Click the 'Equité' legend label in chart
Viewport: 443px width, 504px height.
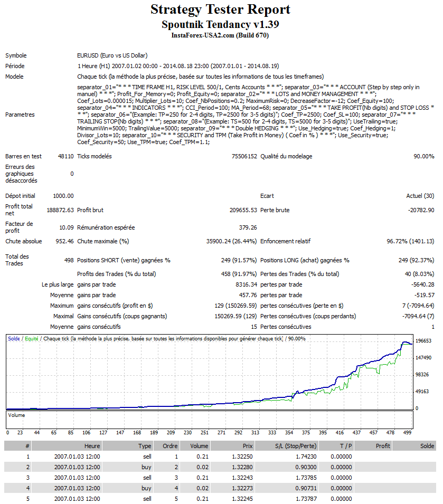click(32, 339)
